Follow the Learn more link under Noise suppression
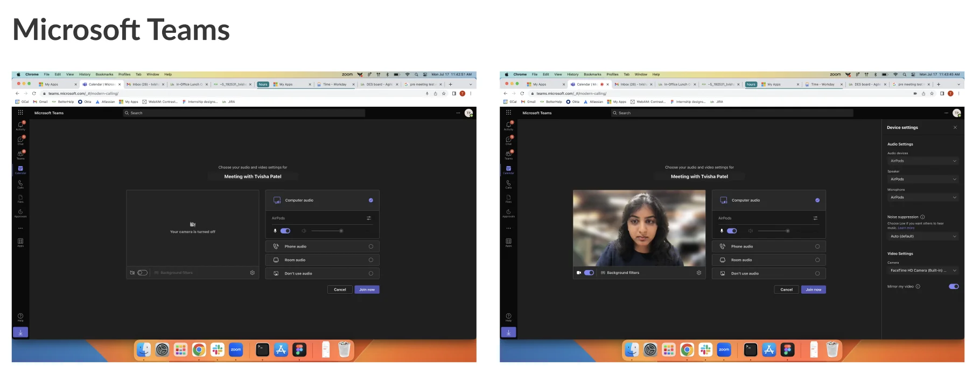The width and height of the screenshot is (980, 386). click(906, 228)
